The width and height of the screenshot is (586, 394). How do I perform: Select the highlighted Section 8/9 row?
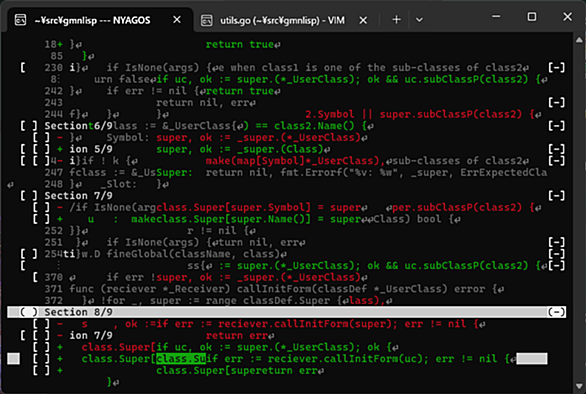pyautogui.click(x=287, y=312)
